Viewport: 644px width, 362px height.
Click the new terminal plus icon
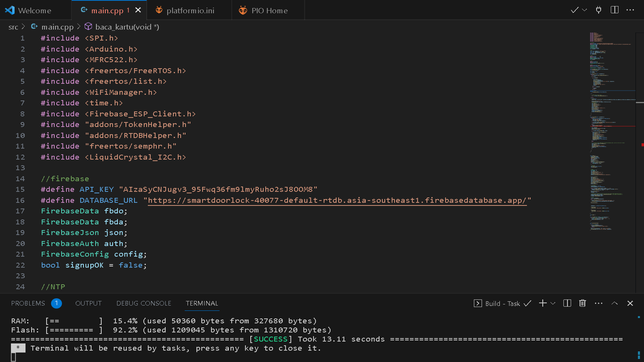coord(543,303)
